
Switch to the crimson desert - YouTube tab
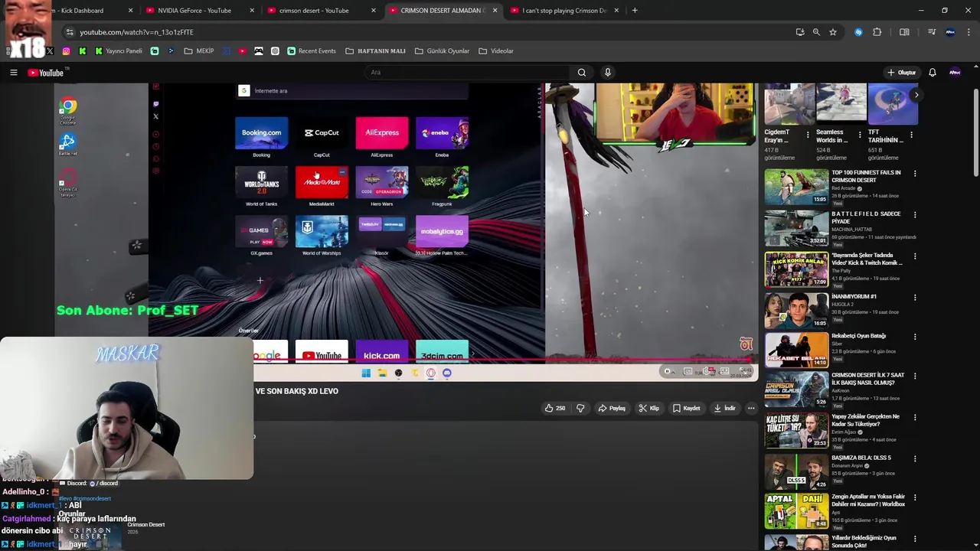pos(322,11)
